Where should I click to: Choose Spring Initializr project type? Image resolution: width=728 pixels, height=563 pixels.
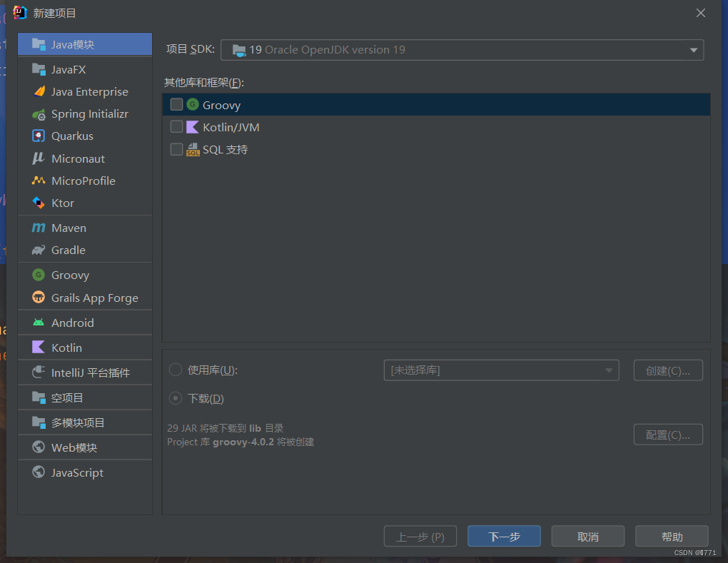coord(85,114)
